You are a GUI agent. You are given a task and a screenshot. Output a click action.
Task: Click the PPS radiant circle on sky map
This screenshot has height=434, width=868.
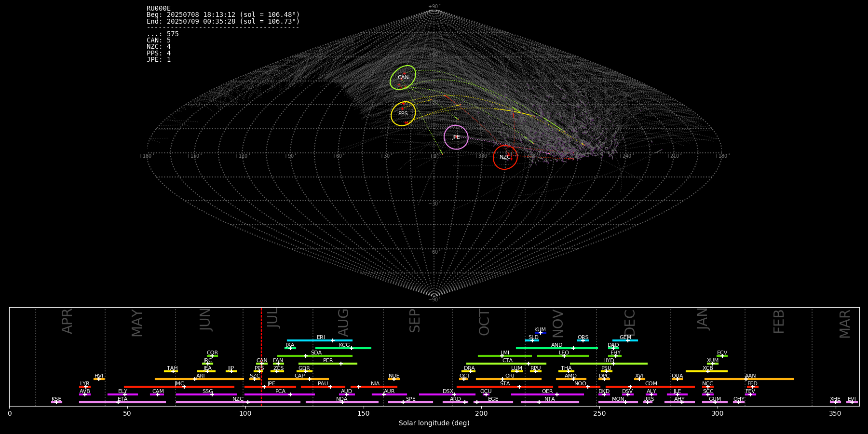point(403,114)
